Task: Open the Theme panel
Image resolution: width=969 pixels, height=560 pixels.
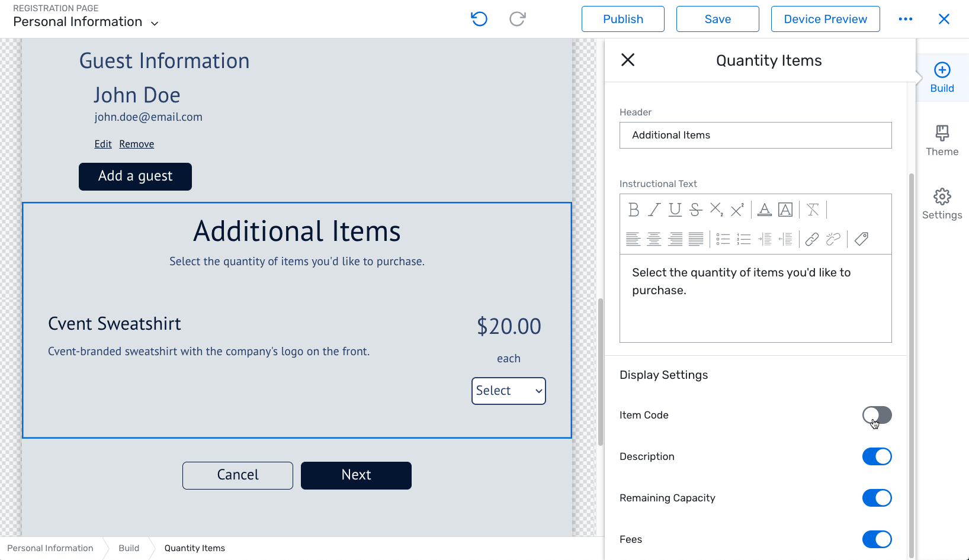Action: [x=942, y=140]
